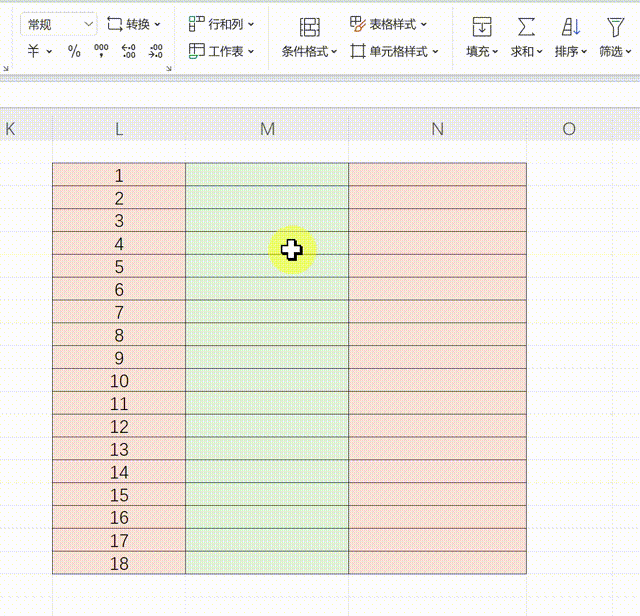This screenshot has width=640, height=616.
Task: Click the 求和 sum sigma icon
Action: [526, 27]
